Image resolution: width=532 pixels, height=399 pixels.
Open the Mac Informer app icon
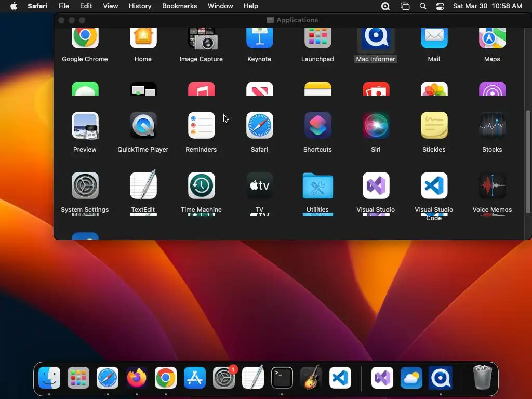tap(376, 38)
